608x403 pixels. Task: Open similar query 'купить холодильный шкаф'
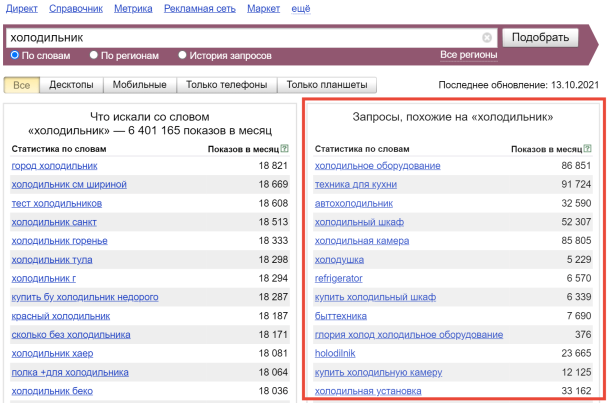click(375, 297)
